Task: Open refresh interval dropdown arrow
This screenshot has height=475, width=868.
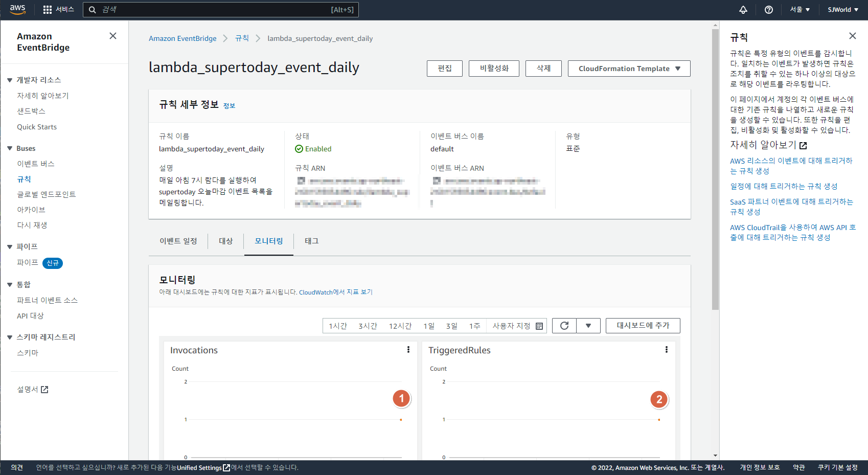Action: (x=588, y=326)
